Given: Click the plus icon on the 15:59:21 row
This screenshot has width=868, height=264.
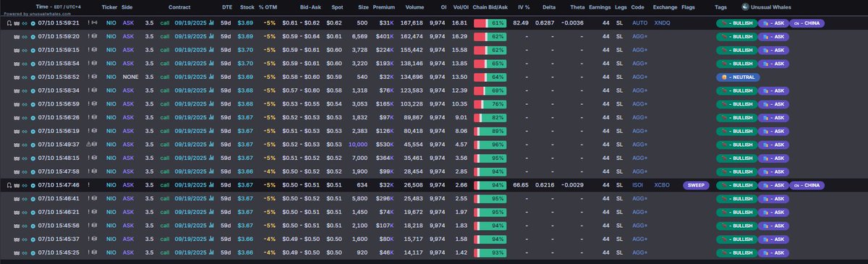Looking at the screenshot, I should [x=33, y=23].
